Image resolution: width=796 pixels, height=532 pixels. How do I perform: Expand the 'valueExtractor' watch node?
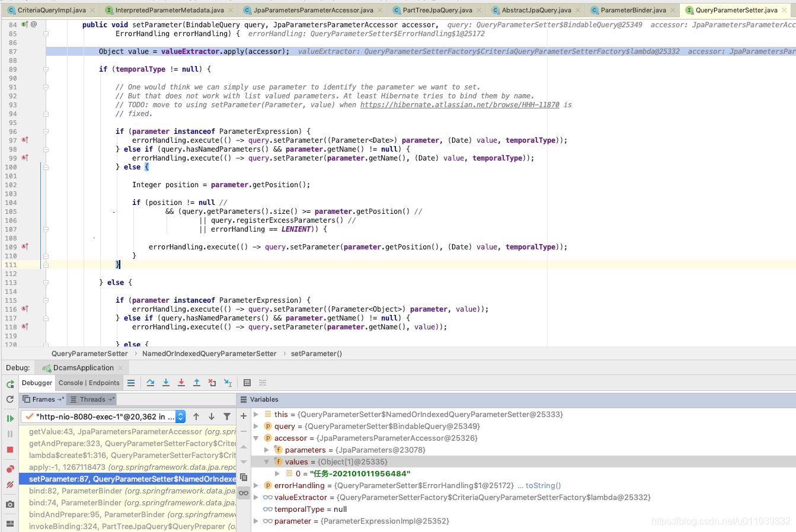coord(256,498)
